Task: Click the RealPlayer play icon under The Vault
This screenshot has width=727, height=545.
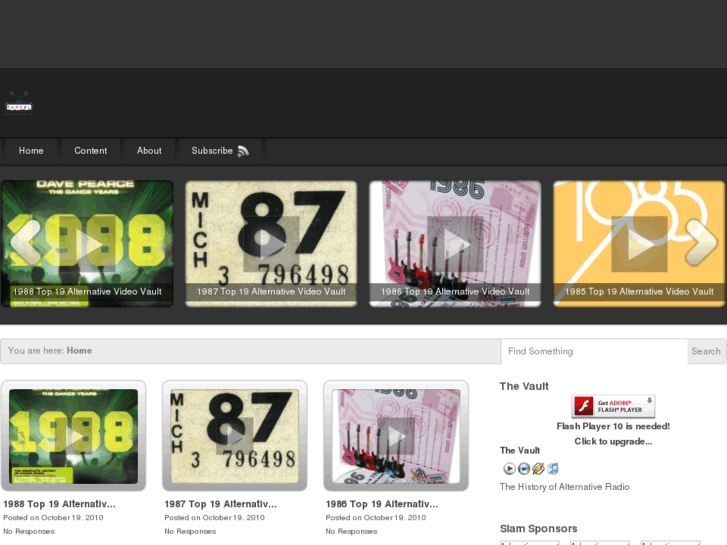Action: point(509,468)
